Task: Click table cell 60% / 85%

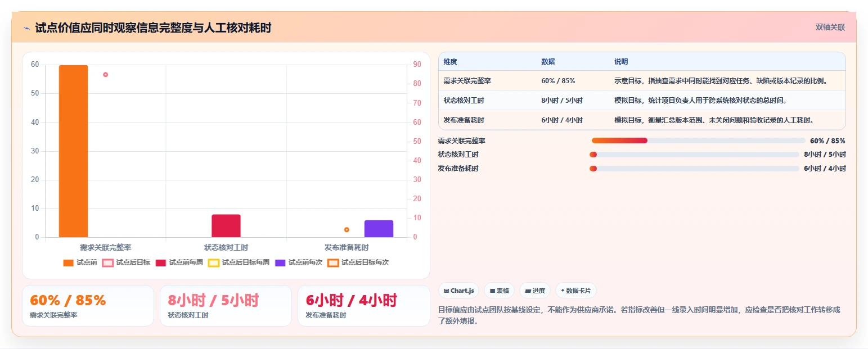Action: (558, 81)
